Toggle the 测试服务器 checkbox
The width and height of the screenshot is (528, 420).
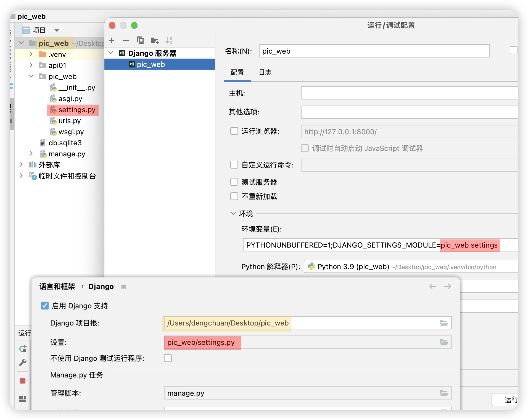point(234,182)
